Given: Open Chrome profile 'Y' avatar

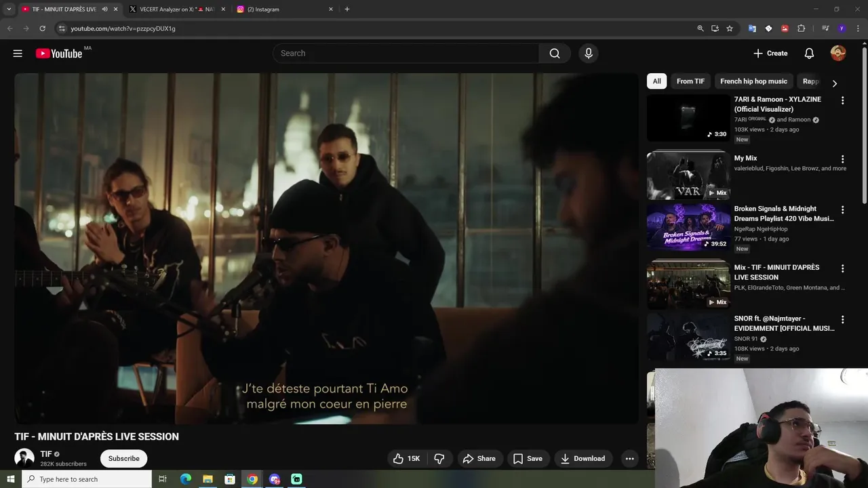Looking at the screenshot, I should pyautogui.click(x=842, y=28).
